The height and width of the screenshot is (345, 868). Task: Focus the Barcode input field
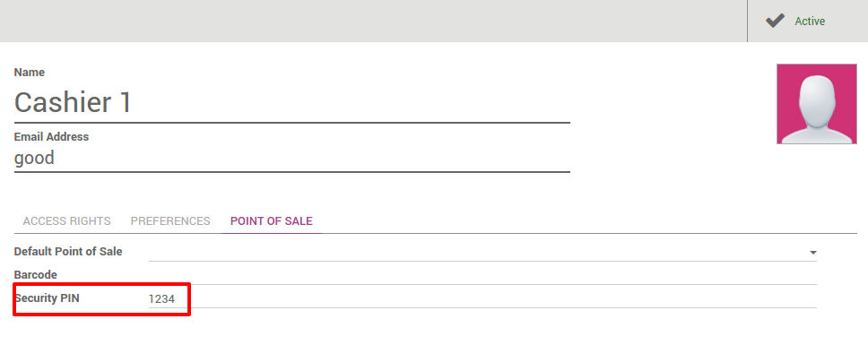[482, 275]
